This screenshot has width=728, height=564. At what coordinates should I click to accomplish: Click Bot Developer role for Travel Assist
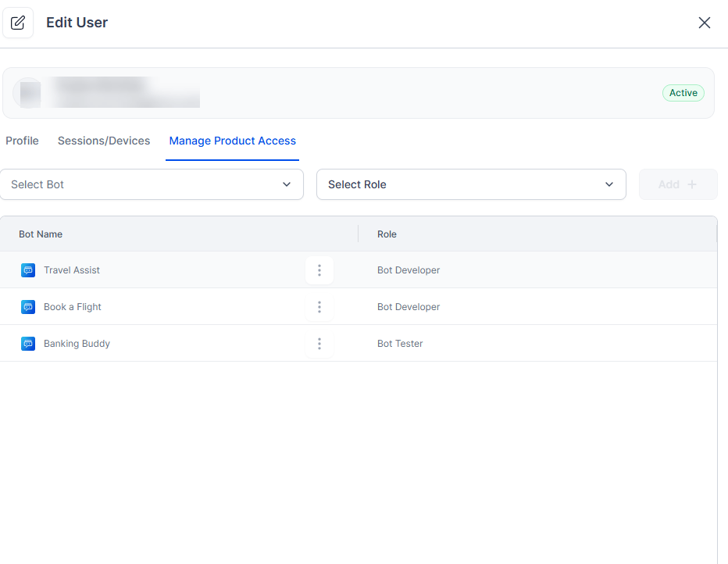pyautogui.click(x=408, y=270)
